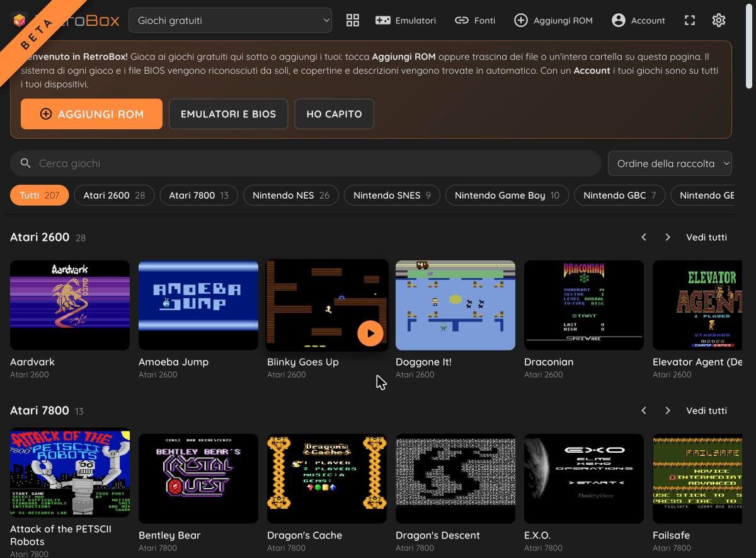Open Dragon's Cache cover

click(x=327, y=479)
